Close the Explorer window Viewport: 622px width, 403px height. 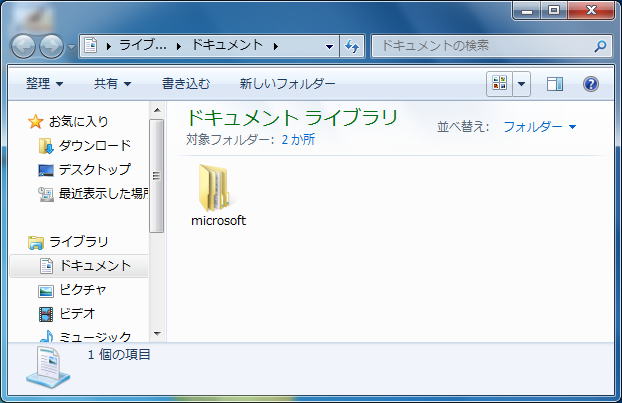(591, 11)
